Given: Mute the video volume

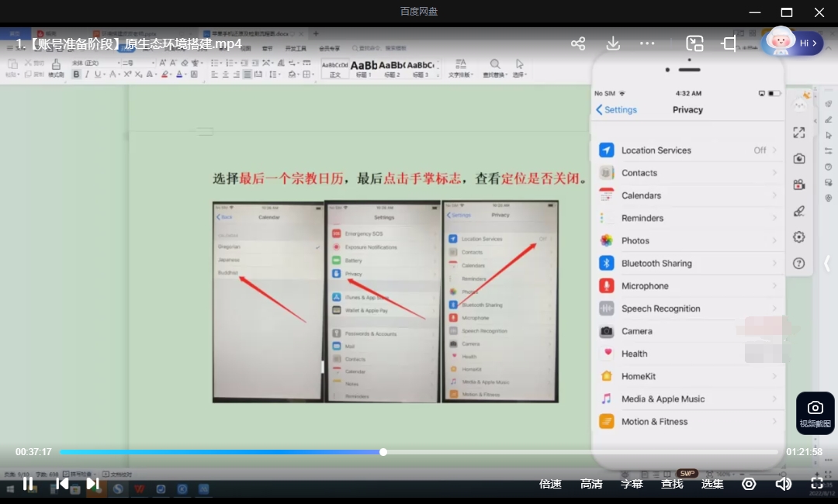Looking at the screenshot, I should [783, 484].
